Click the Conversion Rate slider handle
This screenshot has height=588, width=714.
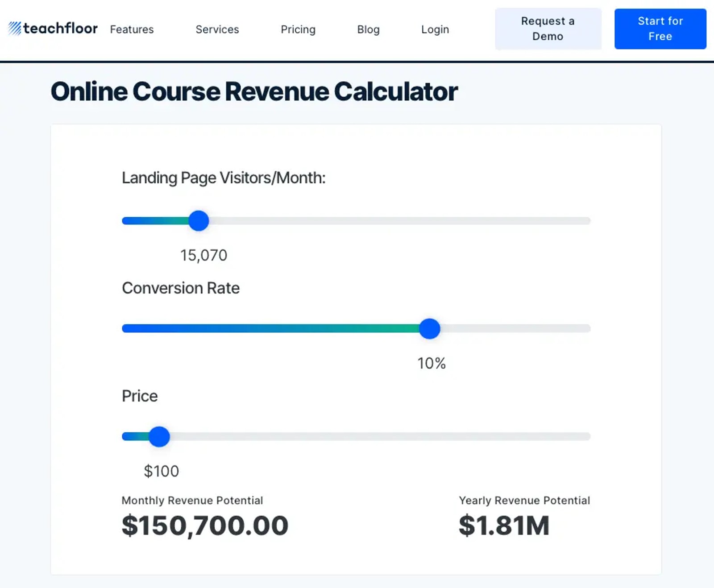(430, 328)
